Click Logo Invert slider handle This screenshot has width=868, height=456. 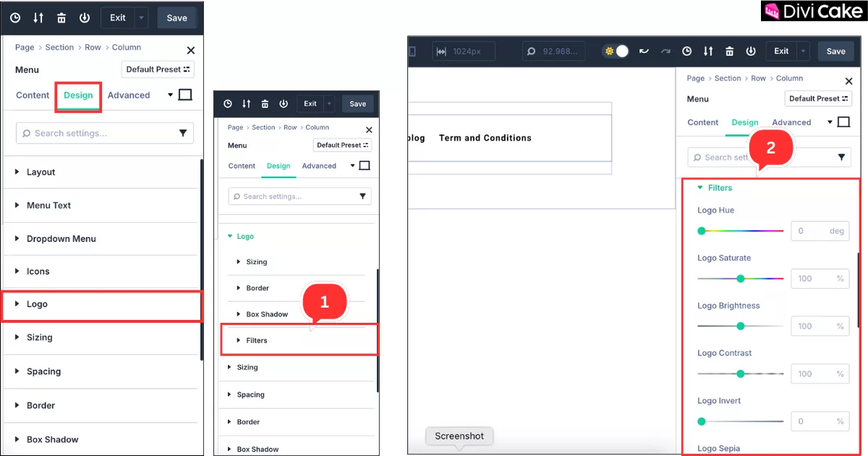pyautogui.click(x=702, y=421)
